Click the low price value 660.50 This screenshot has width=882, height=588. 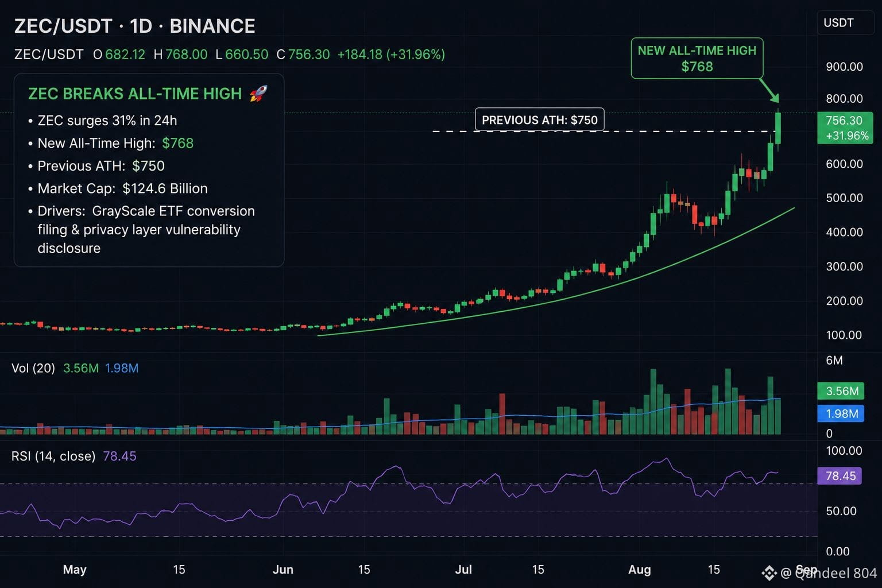pos(247,55)
